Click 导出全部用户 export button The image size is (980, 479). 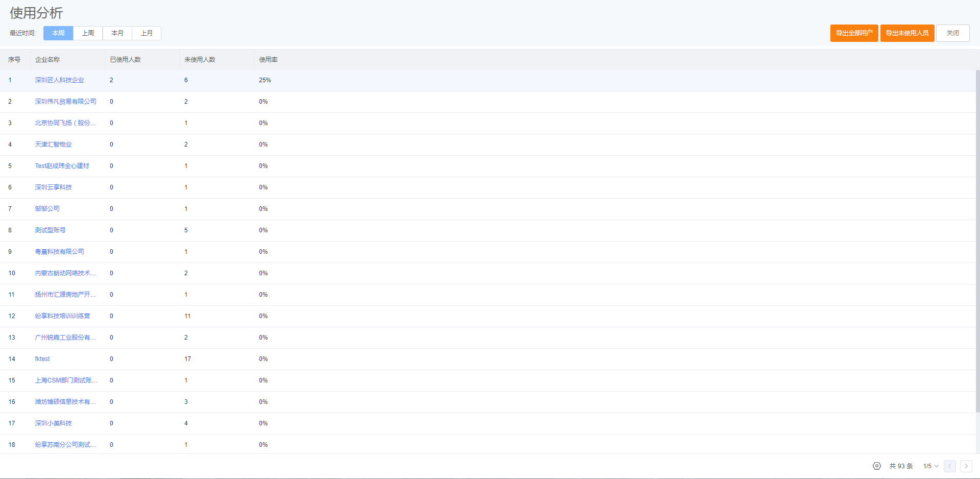(854, 33)
